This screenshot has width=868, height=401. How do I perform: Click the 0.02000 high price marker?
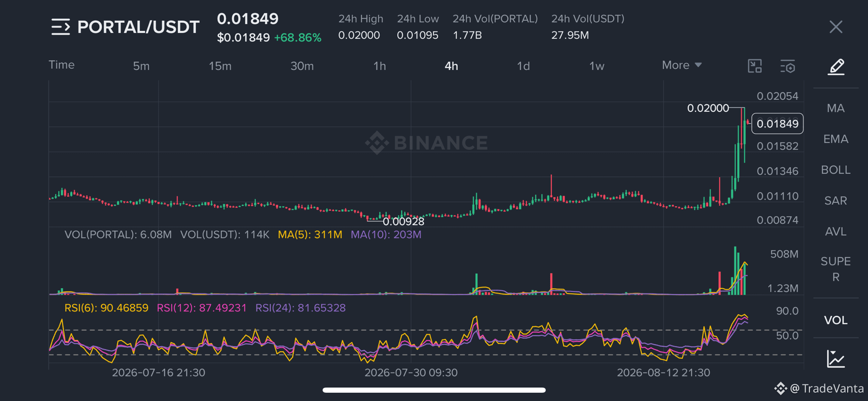pyautogui.click(x=708, y=108)
